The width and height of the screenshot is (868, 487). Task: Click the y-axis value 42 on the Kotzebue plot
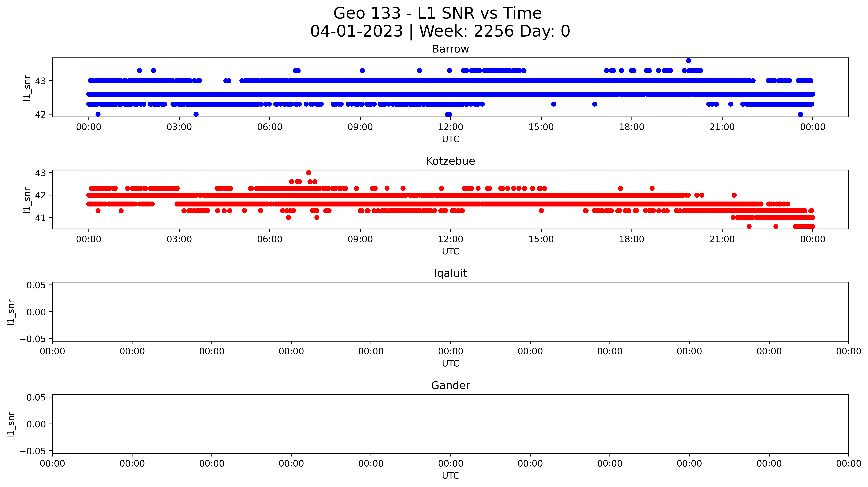(40, 195)
